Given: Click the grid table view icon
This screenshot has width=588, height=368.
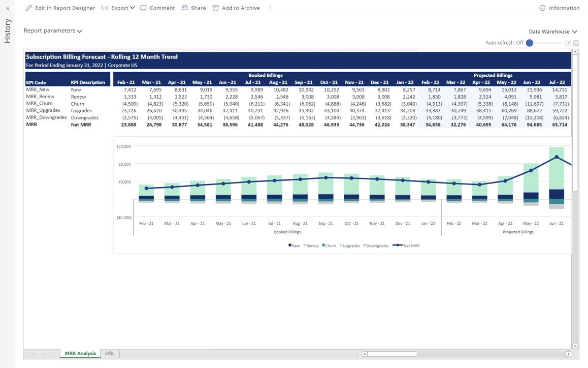Looking at the screenshot, I should (576, 43).
